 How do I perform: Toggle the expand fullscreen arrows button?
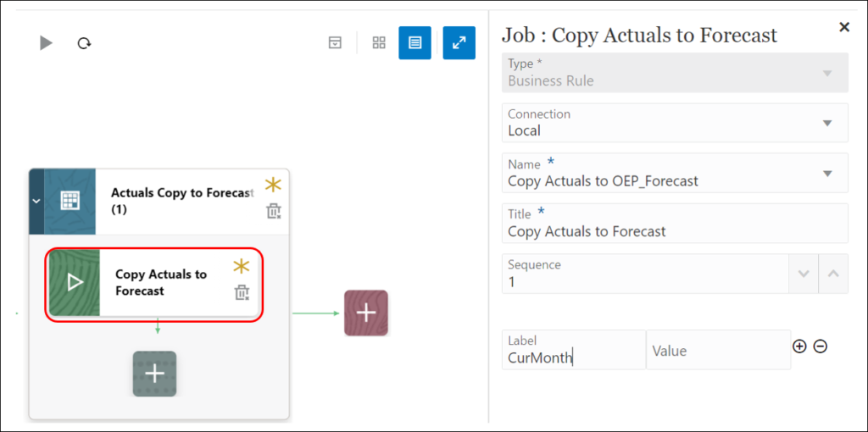(x=459, y=42)
